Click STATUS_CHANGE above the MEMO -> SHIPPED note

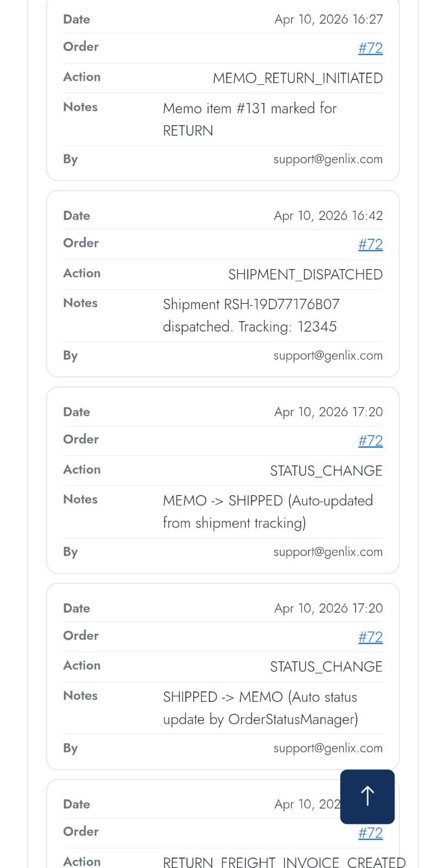(326, 471)
